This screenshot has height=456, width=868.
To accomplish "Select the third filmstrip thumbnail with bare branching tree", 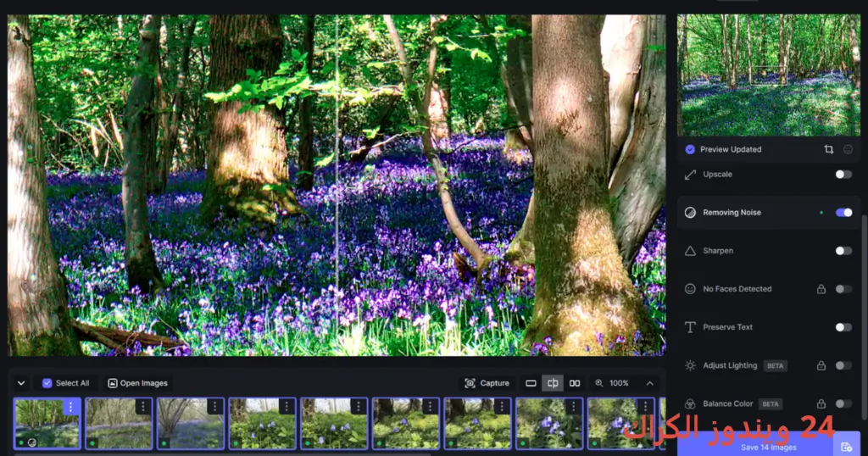I will (x=191, y=423).
